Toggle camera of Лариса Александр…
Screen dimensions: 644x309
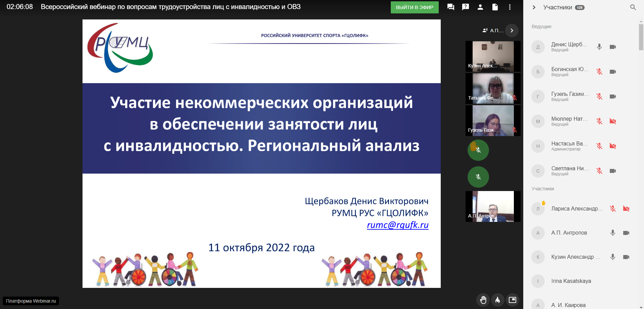pyautogui.click(x=626, y=209)
